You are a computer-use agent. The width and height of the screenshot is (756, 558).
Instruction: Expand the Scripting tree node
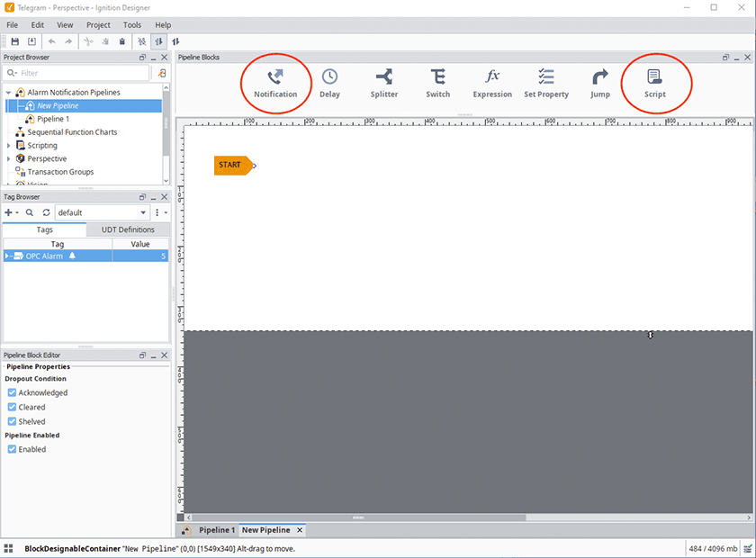click(x=9, y=145)
